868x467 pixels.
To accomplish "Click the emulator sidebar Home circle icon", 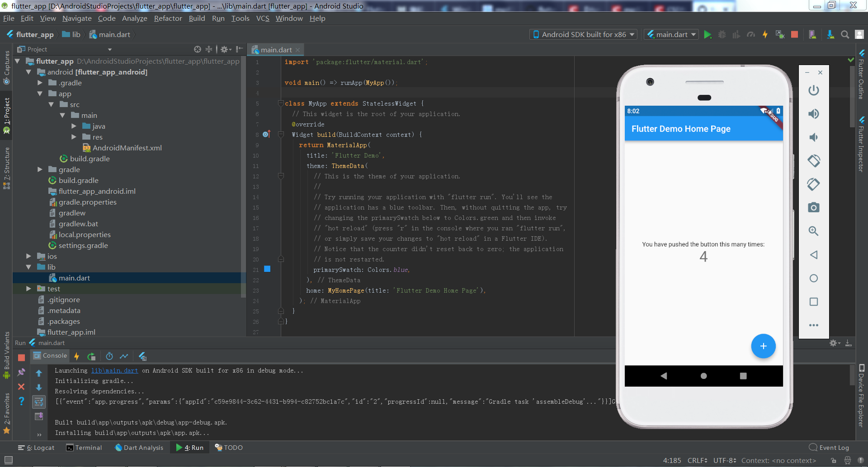I will 813,278.
